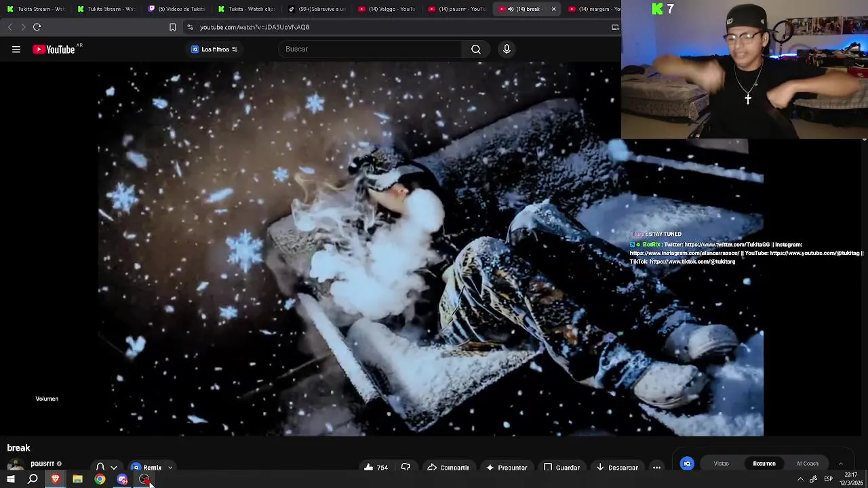Open site settings icon beside the URL
Viewport: 868px width, 488px height.
pyautogui.click(x=190, y=27)
